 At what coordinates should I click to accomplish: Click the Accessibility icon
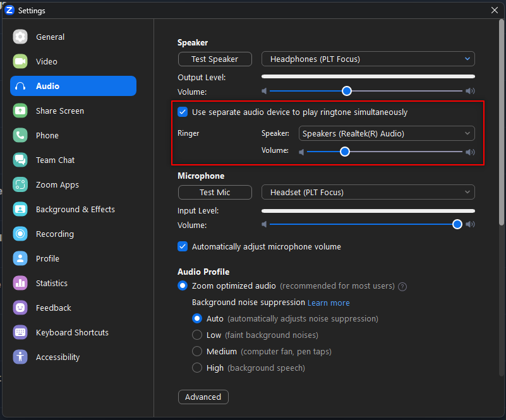pos(20,357)
